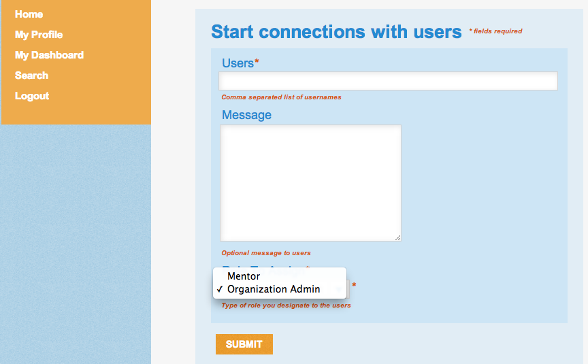This screenshot has height=364, width=588.
Task: Click the Optional message to users hint
Action: (x=266, y=253)
